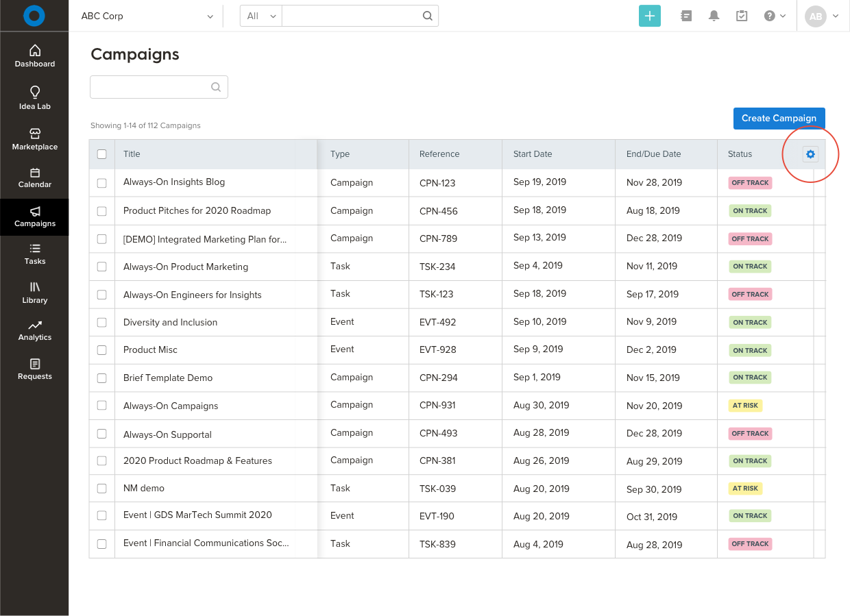
Task: Open the Idea Lab lightbulb section
Action: point(35,97)
